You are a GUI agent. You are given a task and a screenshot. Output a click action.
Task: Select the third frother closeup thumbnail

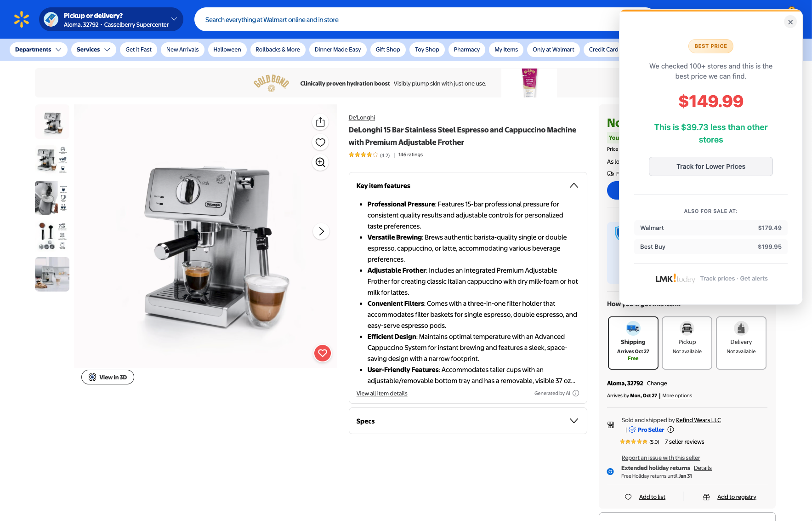(x=52, y=198)
